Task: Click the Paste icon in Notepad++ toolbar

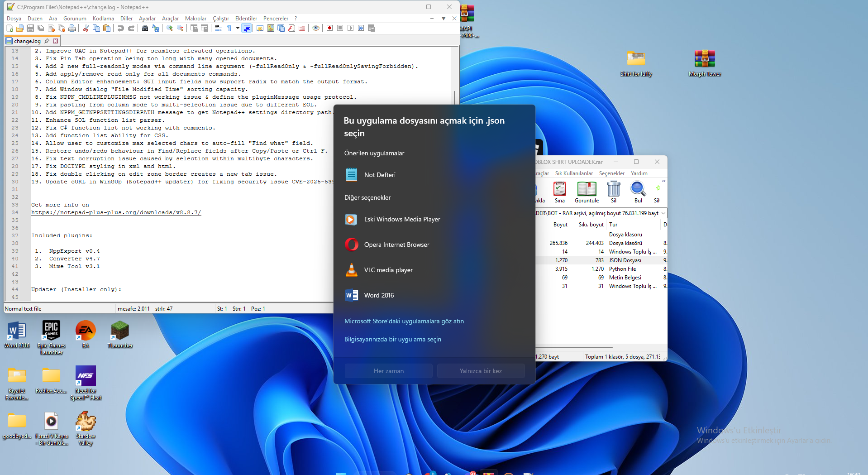Action: coord(107,28)
